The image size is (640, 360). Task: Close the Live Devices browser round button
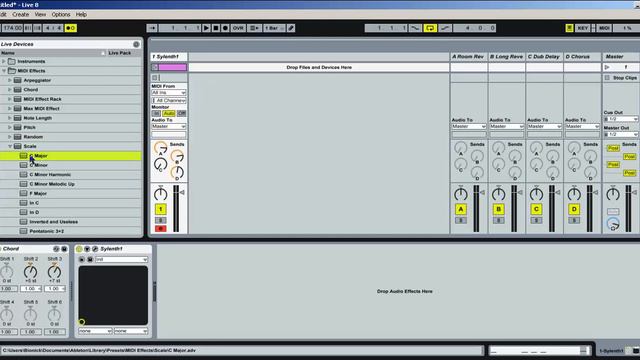136,44
